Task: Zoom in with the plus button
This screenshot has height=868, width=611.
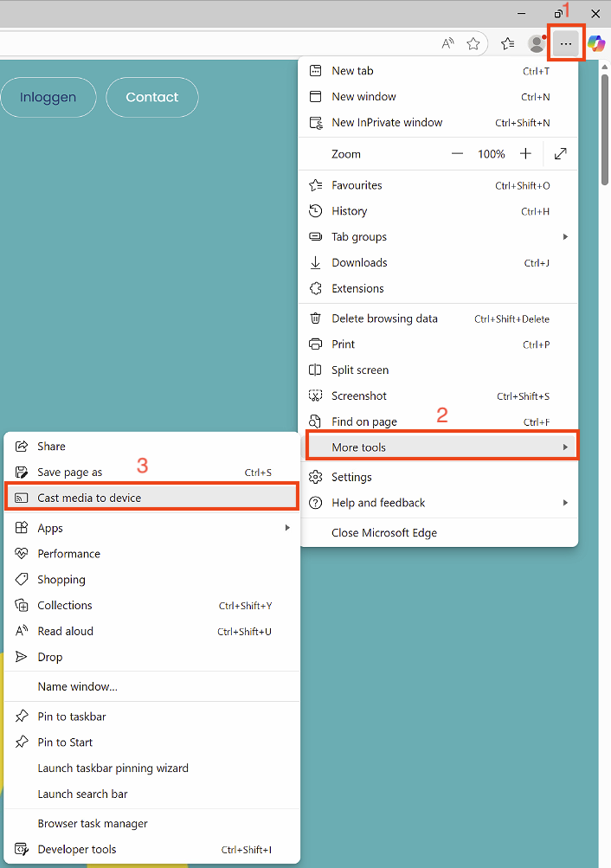Action: [525, 154]
